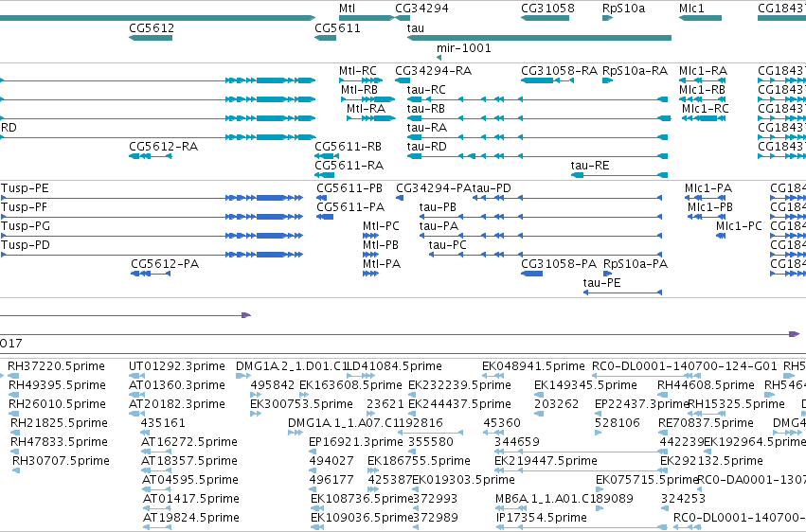Click the Mtl-RB transcript label
The height and width of the screenshot is (532, 806).
click(359, 90)
